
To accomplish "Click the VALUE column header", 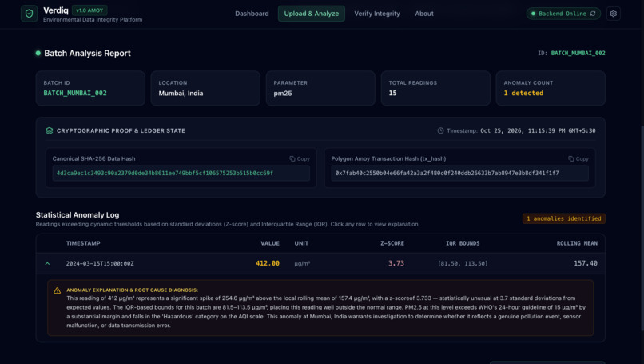I will [270, 243].
